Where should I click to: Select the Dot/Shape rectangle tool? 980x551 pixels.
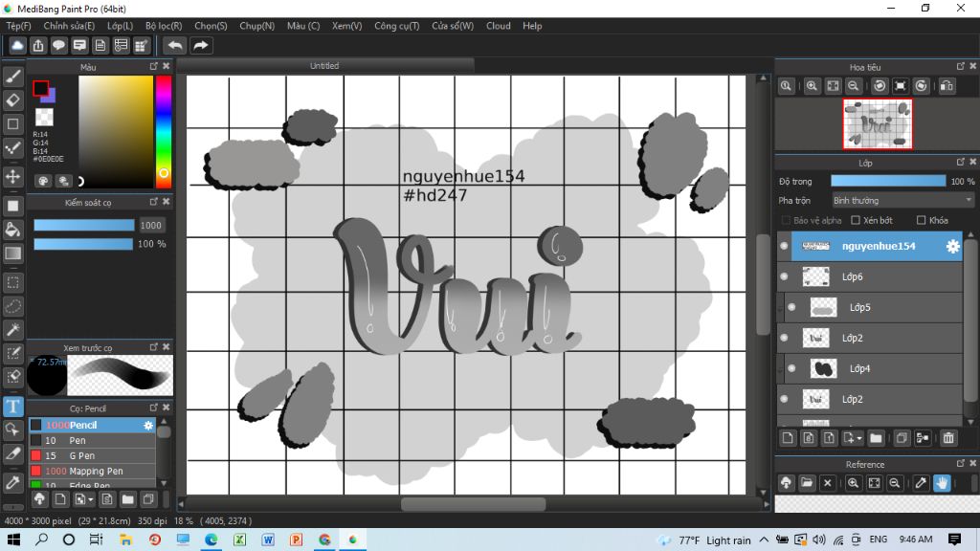pos(13,123)
